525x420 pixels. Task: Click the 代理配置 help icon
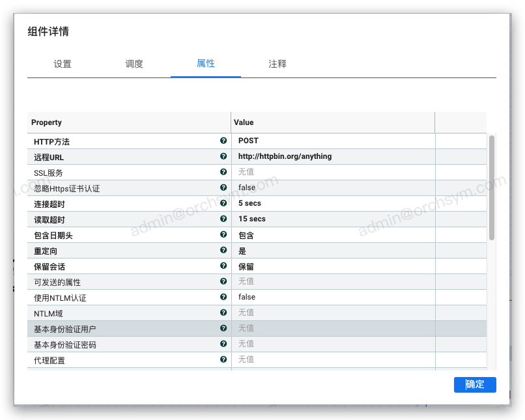click(223, 359)
